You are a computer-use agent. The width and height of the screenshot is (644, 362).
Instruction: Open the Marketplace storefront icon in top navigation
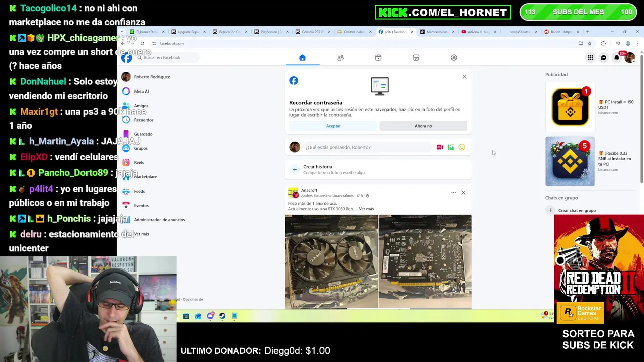pyautogui.click(x=416, y=58)
